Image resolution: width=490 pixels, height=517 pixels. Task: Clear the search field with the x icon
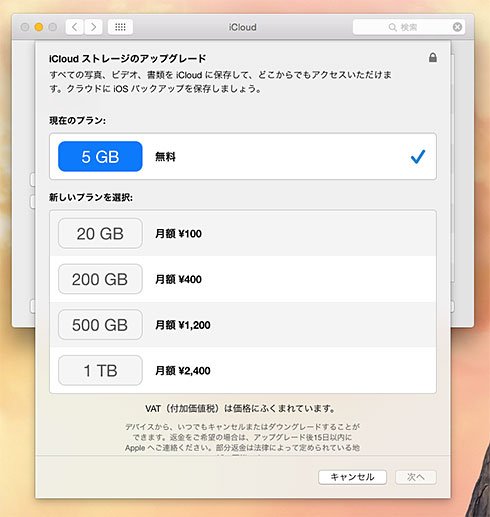[457, 27]
